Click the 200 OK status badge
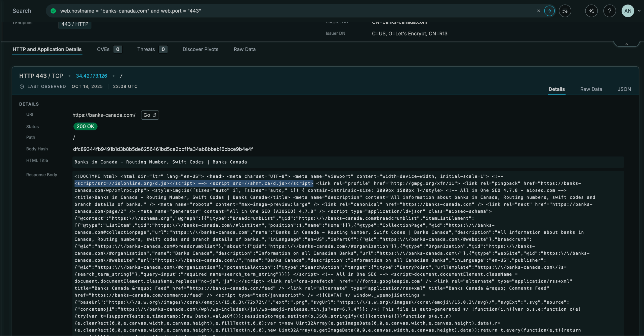 tap(85, 126)
